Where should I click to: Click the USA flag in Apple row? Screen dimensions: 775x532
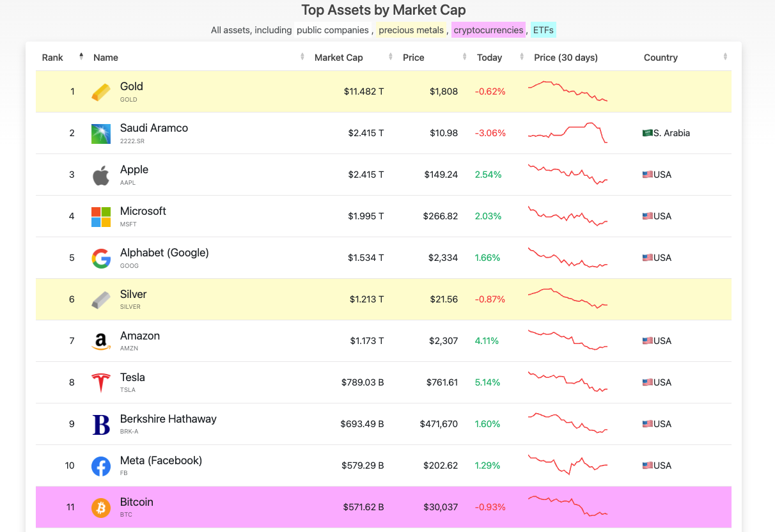click(647, 175)
